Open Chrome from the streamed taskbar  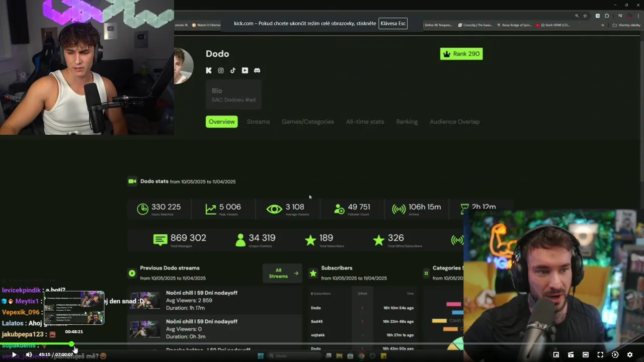[x=361, y=356]
